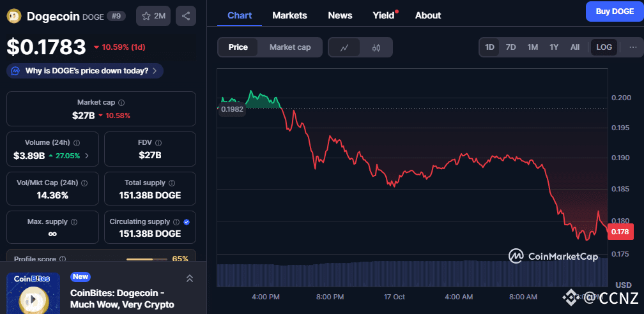The width and height of the screenshot is (644, 314).
Task: Click the Buy DOGE button
Action: click(614, 11)
